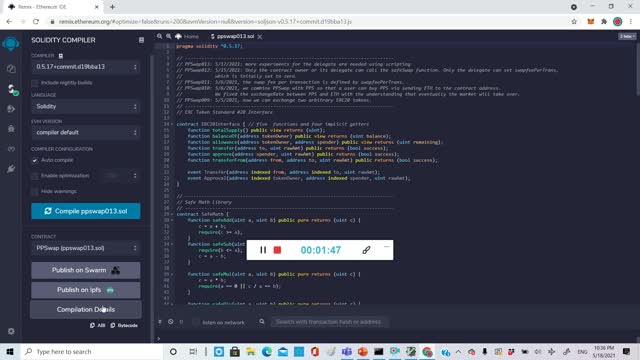Minimize the recorder overlay bar
Viewport: 640px width, 360px height.
(386, 246)
